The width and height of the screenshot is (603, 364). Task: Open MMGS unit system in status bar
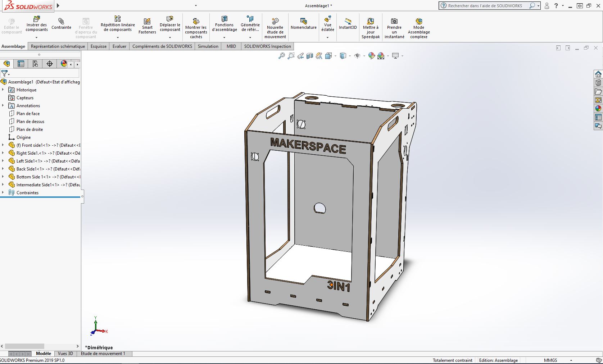[x=550, y=360]
